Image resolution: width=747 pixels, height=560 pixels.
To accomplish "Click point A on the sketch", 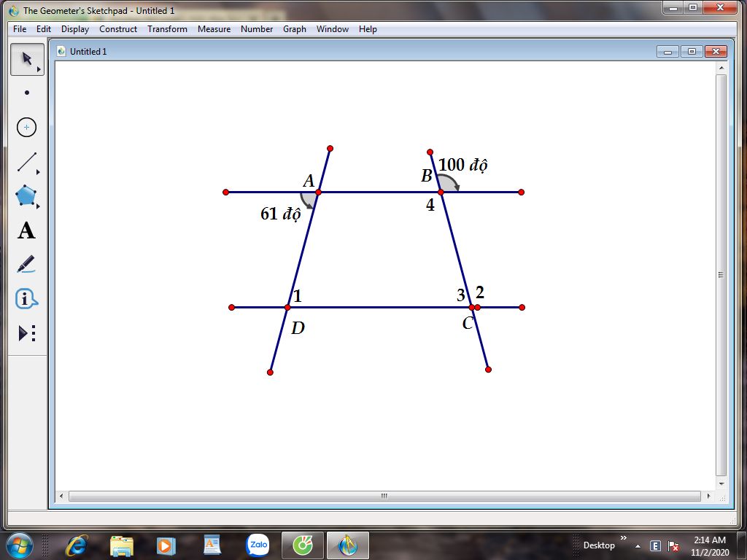I will pyautogui.click(x=318, y=192).
